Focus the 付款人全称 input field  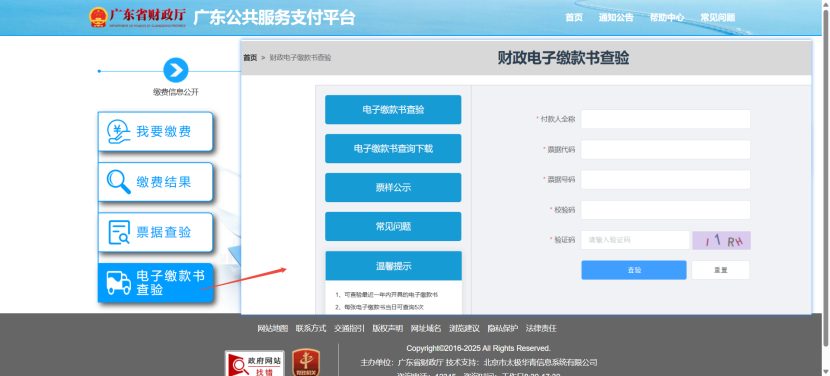coord(665,119)
